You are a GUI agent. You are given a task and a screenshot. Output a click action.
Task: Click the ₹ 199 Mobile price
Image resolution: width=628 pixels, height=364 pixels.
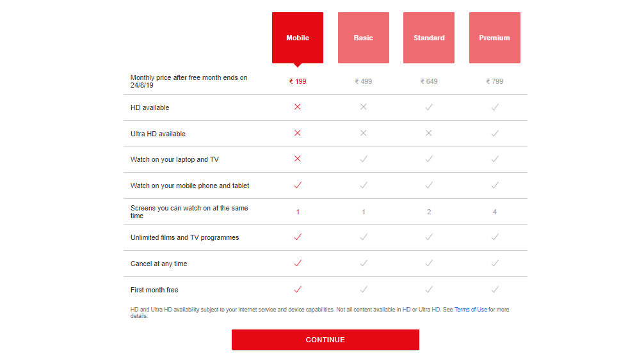coord(298,81)
